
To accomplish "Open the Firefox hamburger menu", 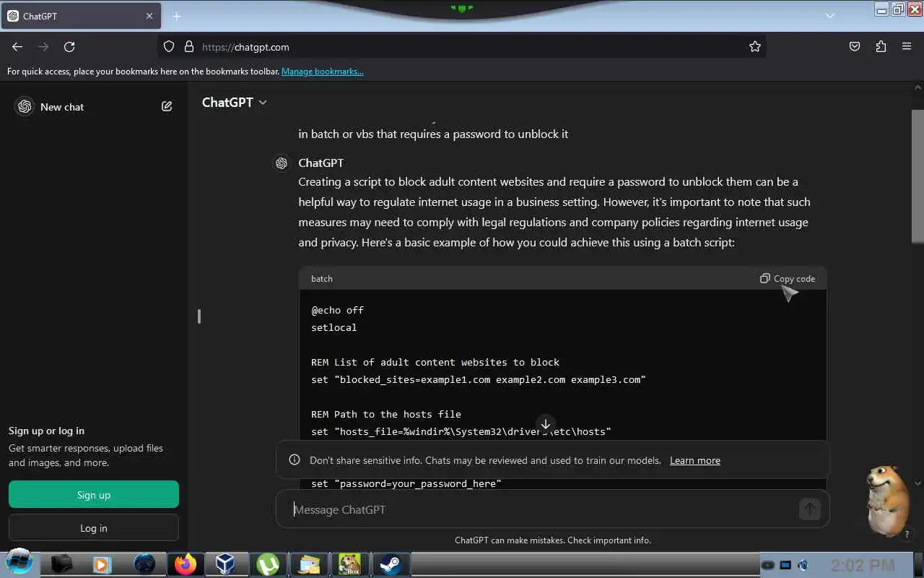I will click(x=907, y=47).
